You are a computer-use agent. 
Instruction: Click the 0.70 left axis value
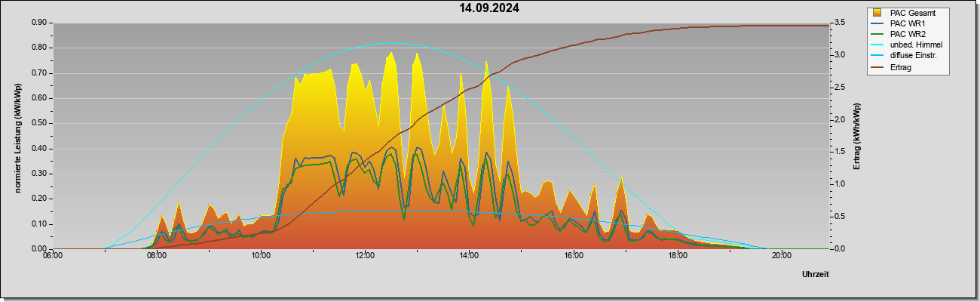click(39, 73)
